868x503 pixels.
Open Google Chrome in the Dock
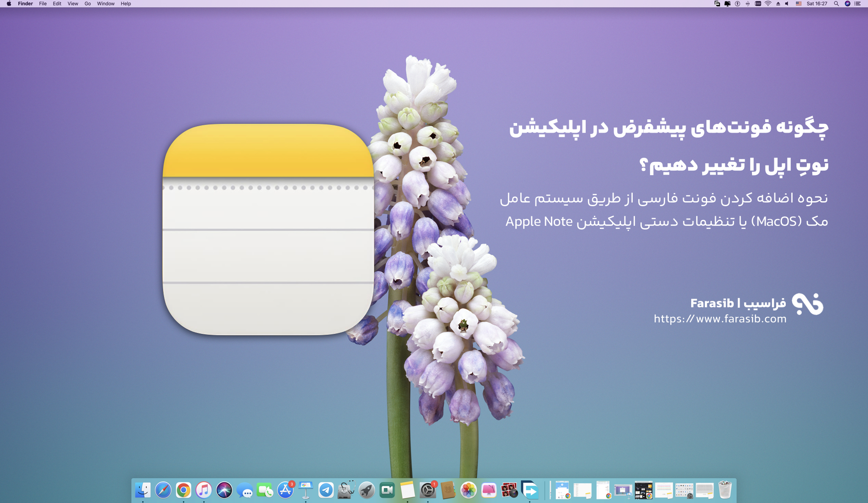coord(184,490)
